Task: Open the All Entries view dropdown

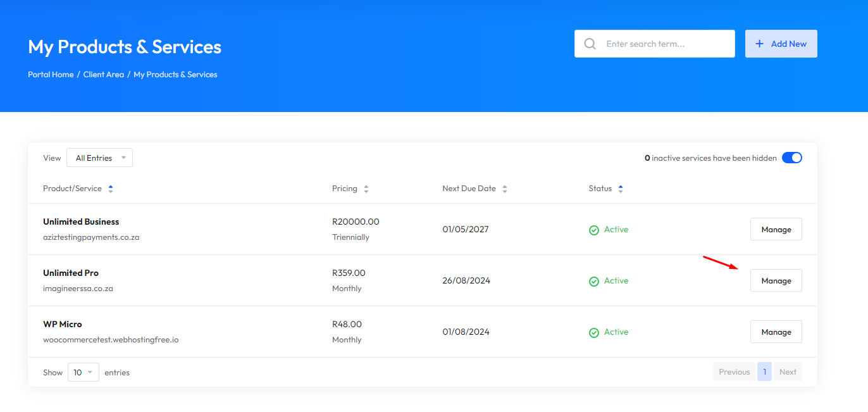Action: coord(99,158)
